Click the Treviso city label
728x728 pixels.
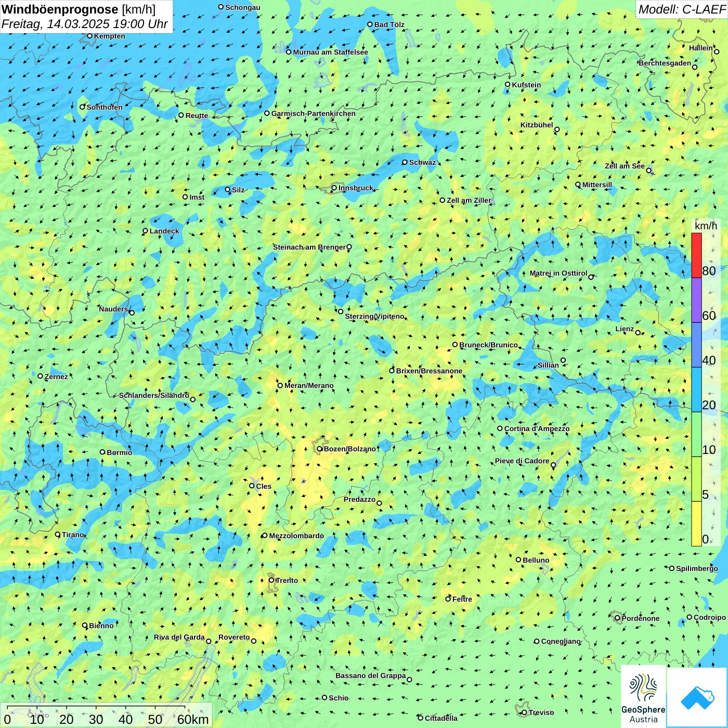coord(541,712)
